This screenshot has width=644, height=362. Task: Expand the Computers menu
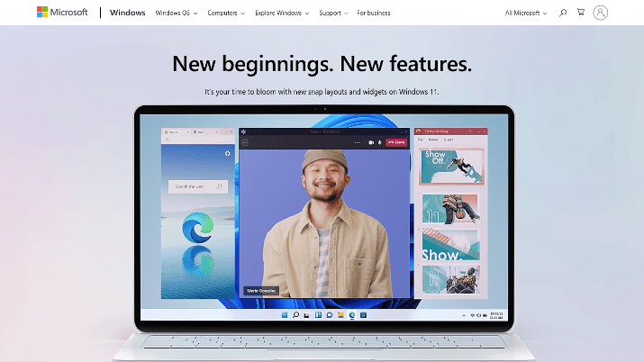(226, 14)
